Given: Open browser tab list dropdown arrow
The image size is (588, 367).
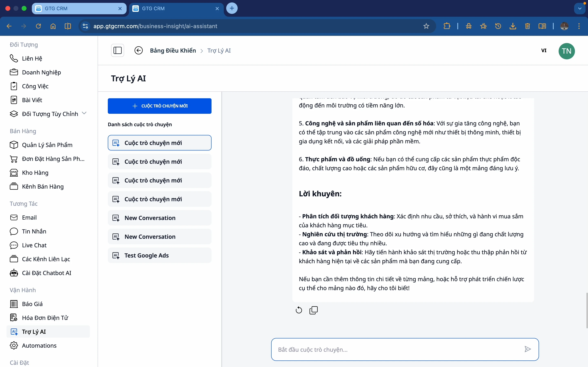Looking at the screenshot, I should [x=580, y=9].
